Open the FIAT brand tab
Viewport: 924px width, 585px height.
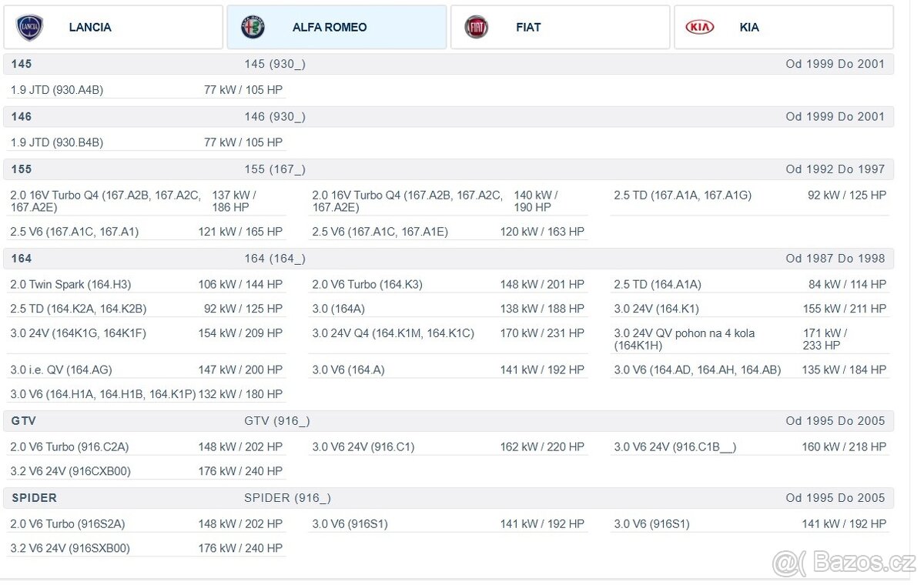tap(561, 27)
